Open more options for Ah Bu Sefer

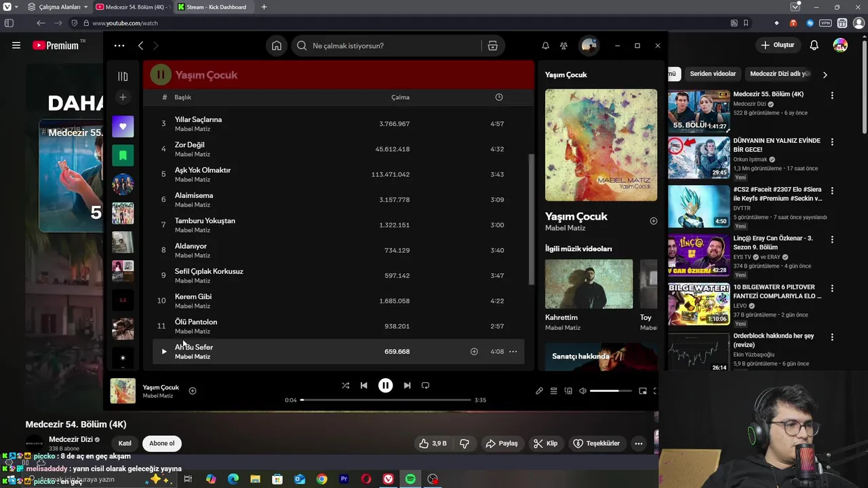pyautogui.click(x=513, y=351)
